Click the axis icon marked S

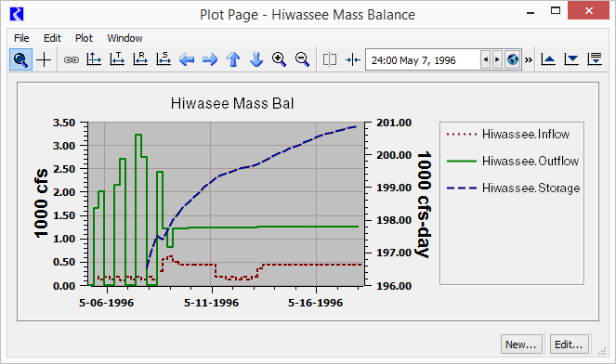tap(164, 59)
